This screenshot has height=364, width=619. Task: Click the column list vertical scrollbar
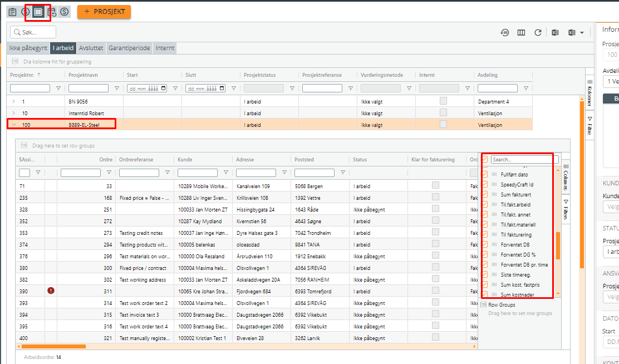pos(558,245)
